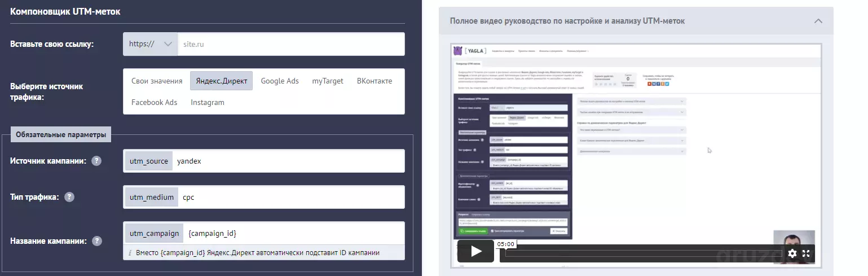
Task: Click the utm_source parameter tag
Action: pos(149,161)
